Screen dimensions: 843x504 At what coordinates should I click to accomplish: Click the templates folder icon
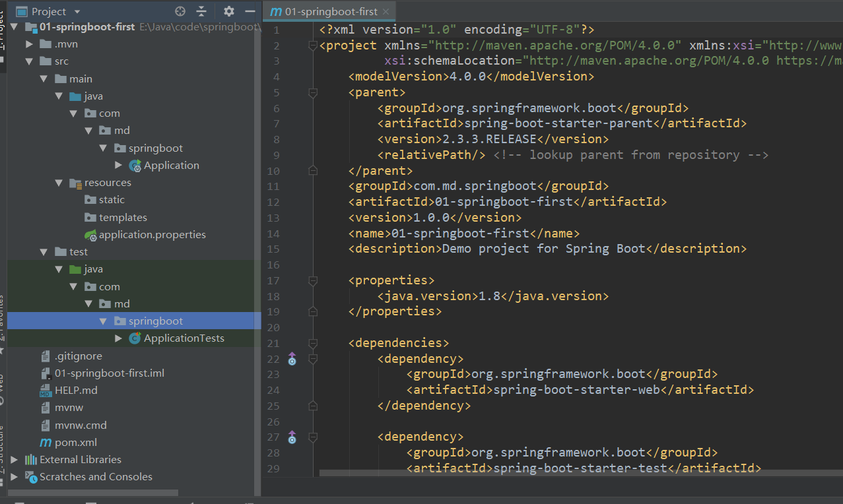(x=90, y=218)
